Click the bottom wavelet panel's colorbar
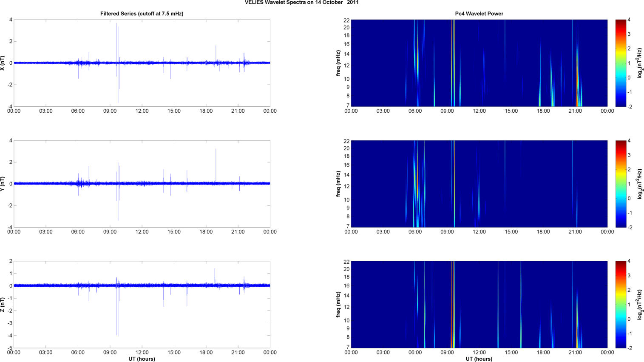The height and width of the screenshot is (362, 644). tap(620, 305)
